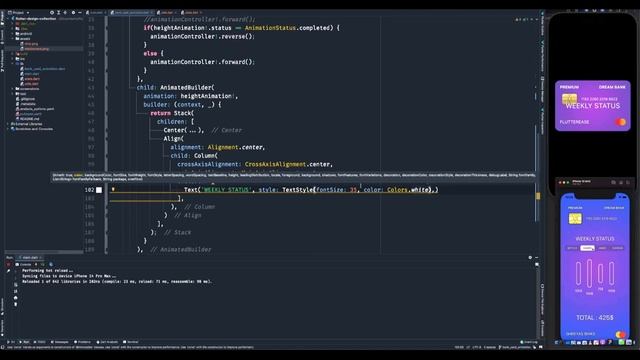Open bank_card_animation.dart from the lib folder

tap(44, 69)
